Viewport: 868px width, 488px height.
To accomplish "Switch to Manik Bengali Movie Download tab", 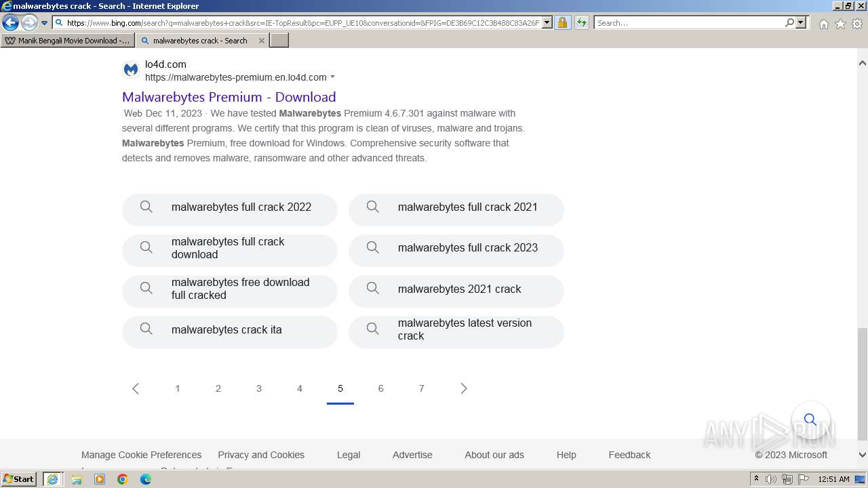I will tap(68, 41).
